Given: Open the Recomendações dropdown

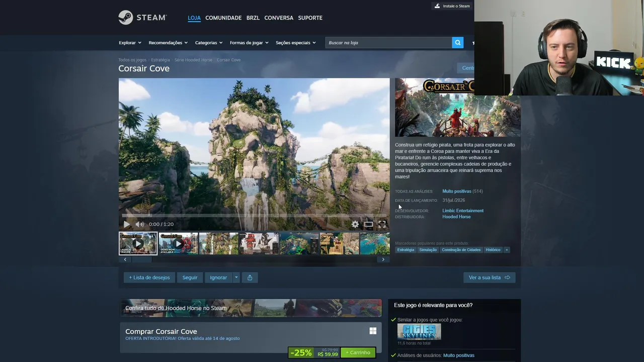Looking at the screenshot, I should [168, 43].
